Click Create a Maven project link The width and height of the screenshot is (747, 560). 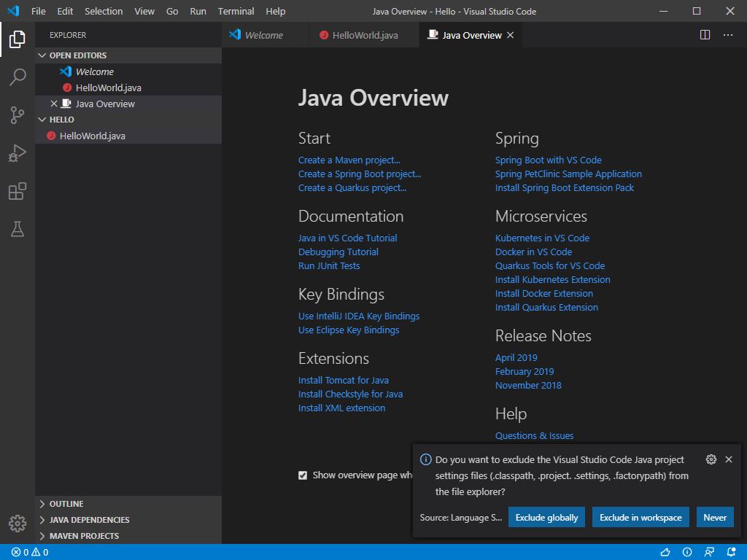pos(349,160)
